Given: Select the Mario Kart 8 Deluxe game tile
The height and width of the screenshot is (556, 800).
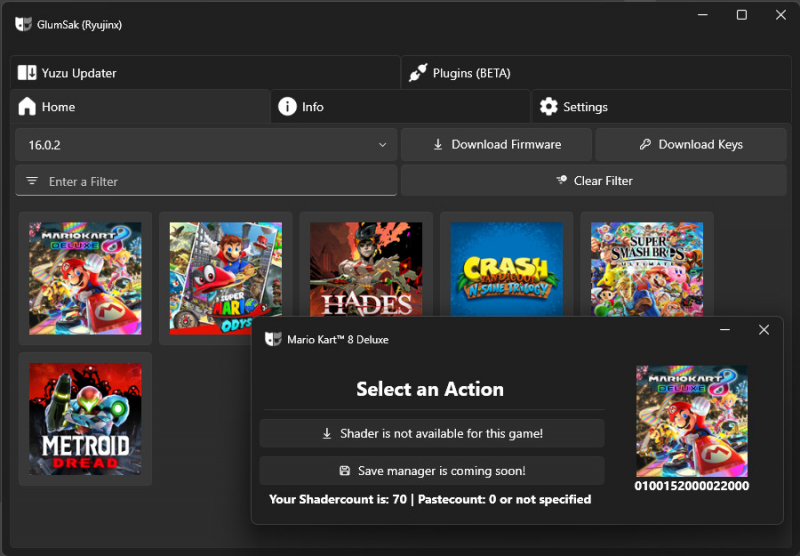Looking at the screenshot, I should [85, 279].
